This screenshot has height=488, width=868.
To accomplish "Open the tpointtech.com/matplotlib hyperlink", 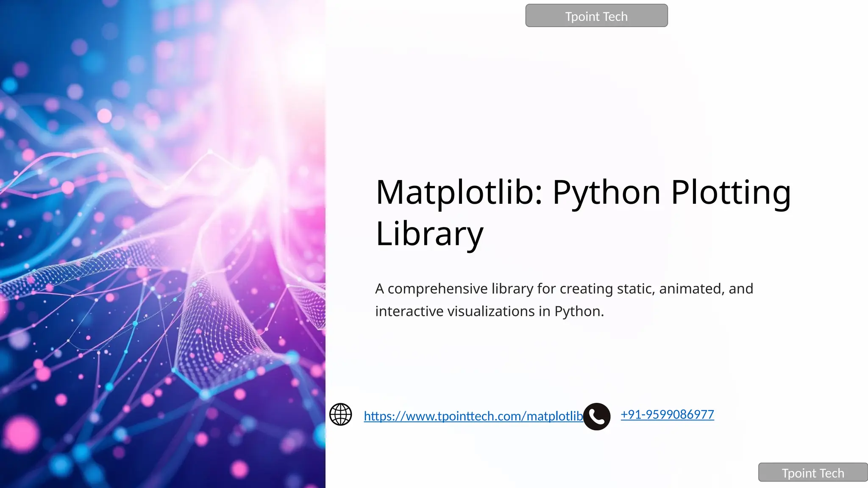I will click(473, 416).
